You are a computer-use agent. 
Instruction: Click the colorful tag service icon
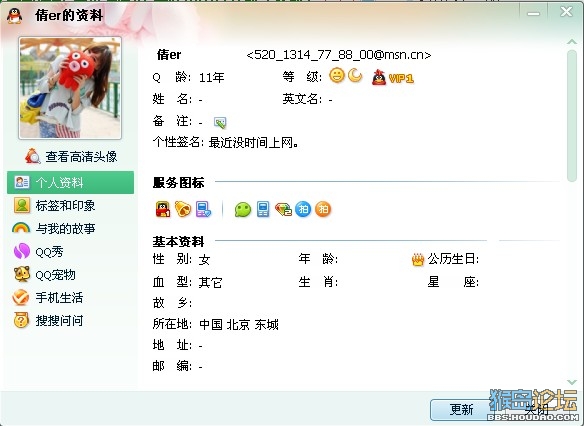tap(283, 209)
